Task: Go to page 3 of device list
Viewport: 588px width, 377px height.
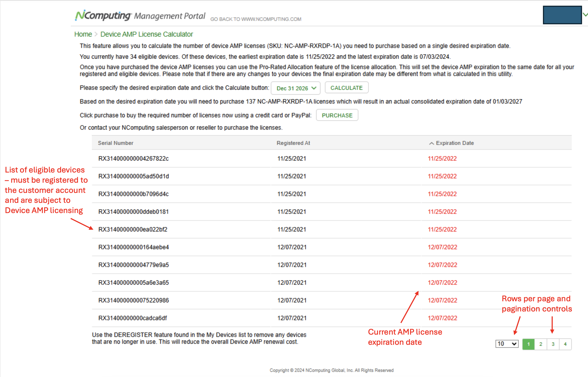Action: coord(553,344)
